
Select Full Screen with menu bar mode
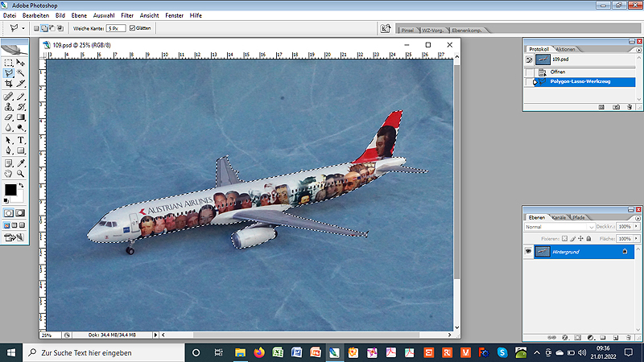tap(14, 225)
